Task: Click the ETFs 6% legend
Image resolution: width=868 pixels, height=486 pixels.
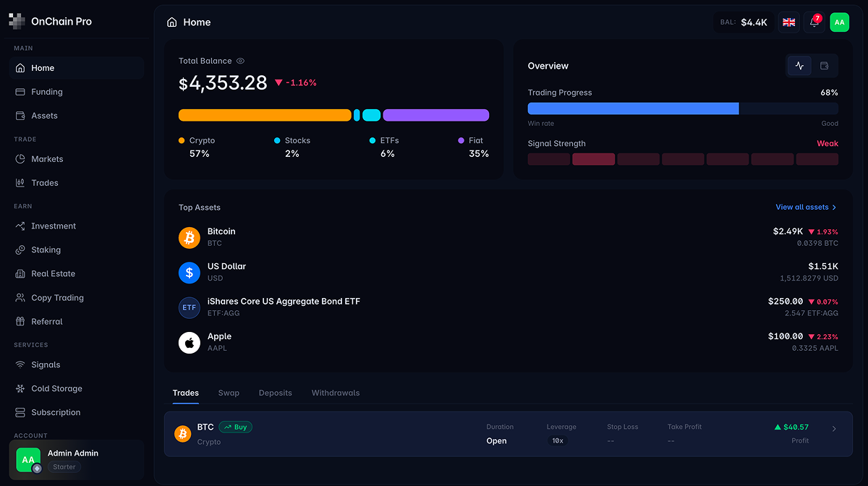Action: click(384, 147)
